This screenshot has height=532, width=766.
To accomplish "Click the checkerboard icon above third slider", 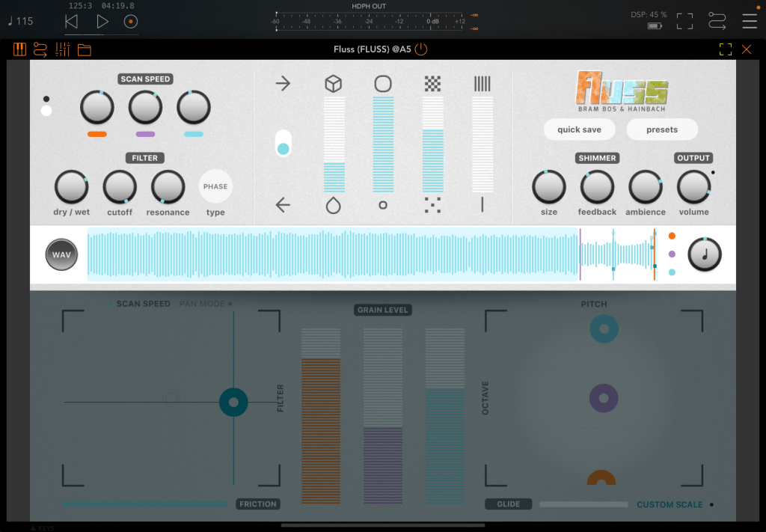I will (x=432, y=84).
